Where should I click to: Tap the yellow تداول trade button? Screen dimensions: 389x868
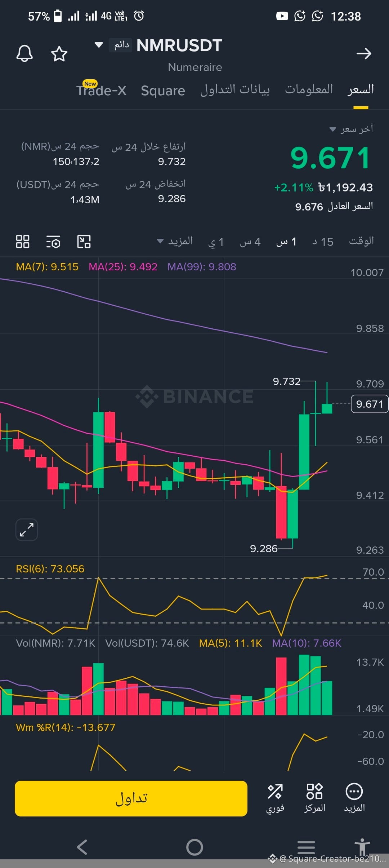click(131, 798)
